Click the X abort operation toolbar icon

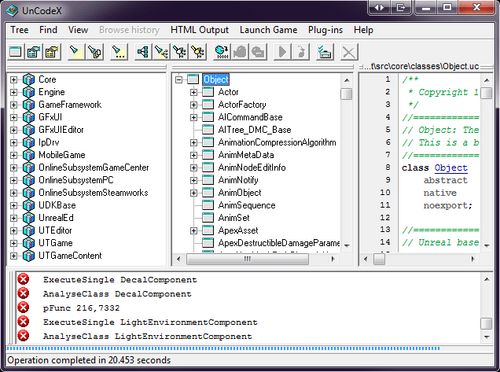click(349, 52)
